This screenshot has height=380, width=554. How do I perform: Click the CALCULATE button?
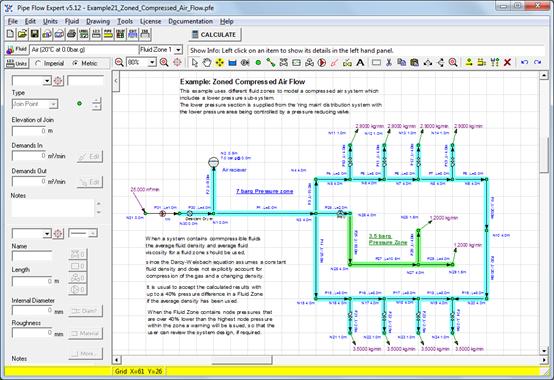[x=214, y=35]
